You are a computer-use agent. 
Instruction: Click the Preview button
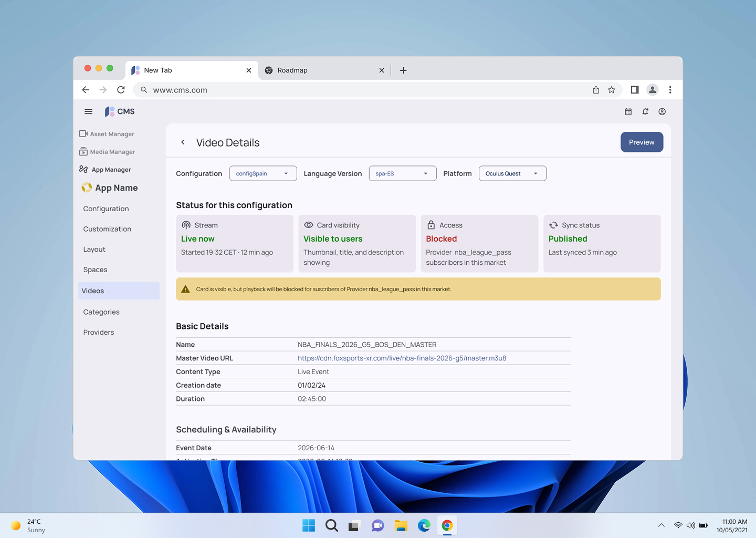(642, 142)
